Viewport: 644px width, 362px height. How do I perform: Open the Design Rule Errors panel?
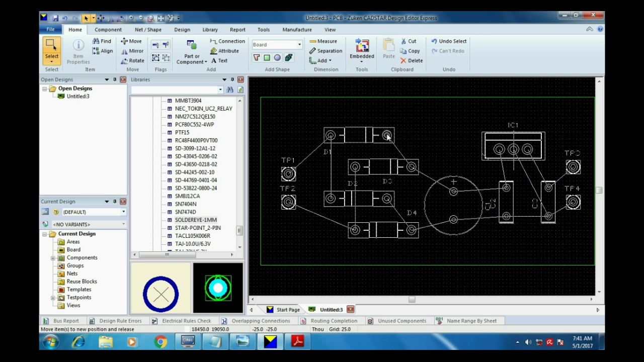tap(115, 321)
